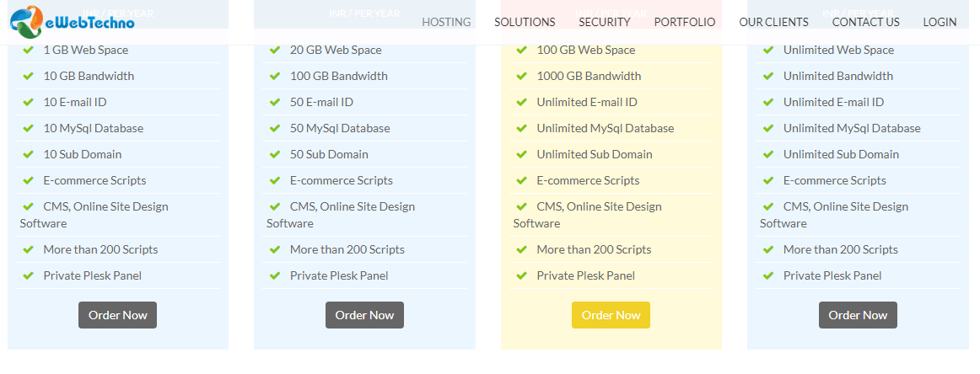Screen dimensions: 980x374
Task: Click Order Now under the Unlimited Web Space plan
Action: [858, 315]
